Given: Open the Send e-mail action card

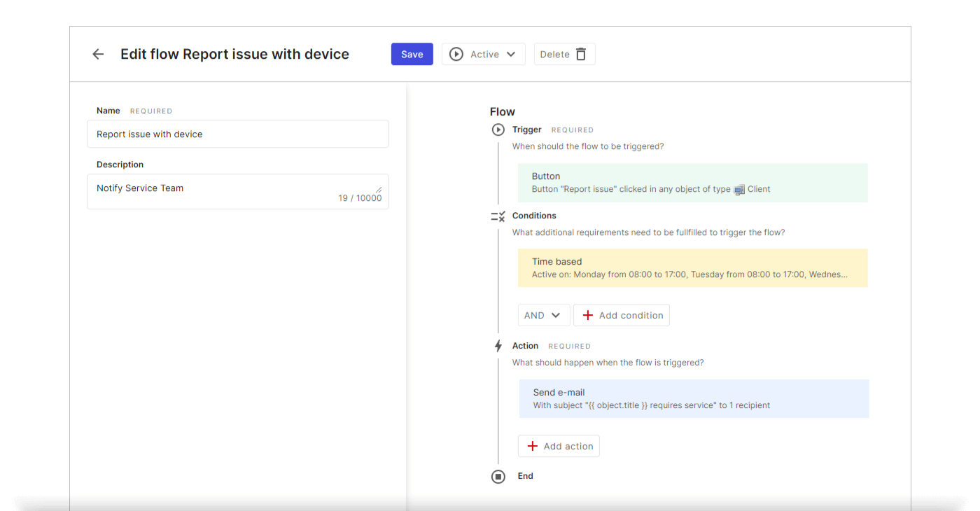Looking at the screenshot, I should (694, 399).
